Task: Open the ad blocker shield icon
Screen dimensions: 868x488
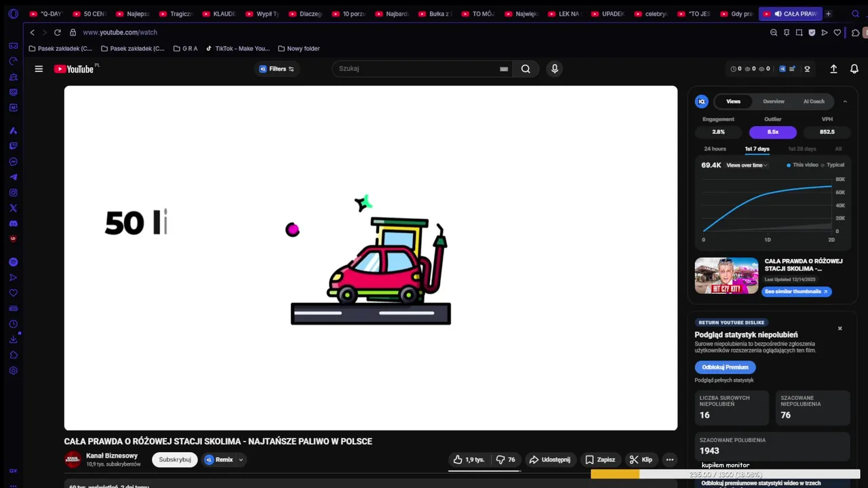Action: (812, 33)
